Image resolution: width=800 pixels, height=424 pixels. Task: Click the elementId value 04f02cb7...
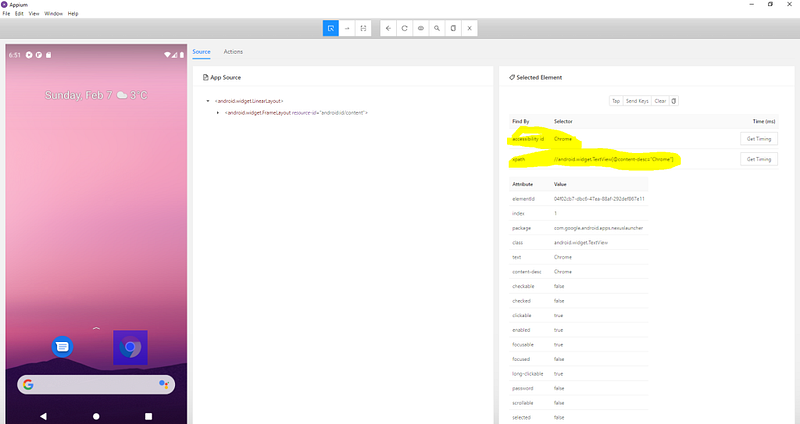[x=599, y=199]
